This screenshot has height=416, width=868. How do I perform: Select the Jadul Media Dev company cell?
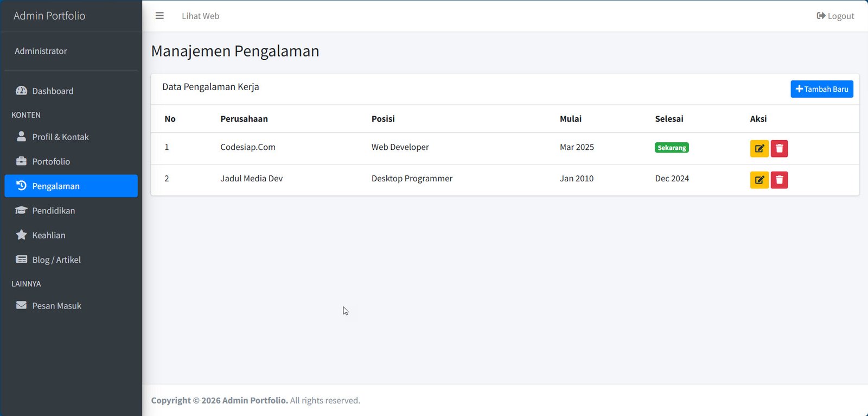point(252,179)
